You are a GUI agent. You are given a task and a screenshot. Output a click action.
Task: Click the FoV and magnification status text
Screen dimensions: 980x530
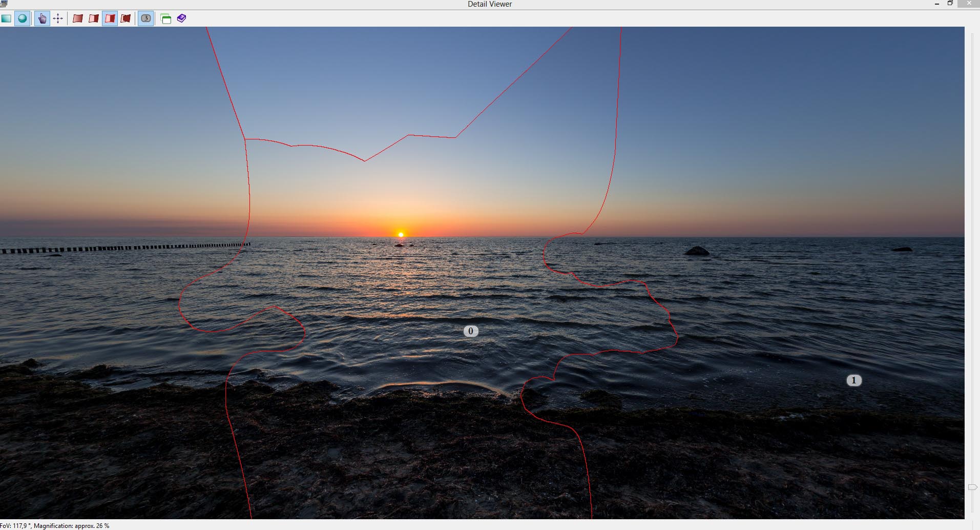55,526
